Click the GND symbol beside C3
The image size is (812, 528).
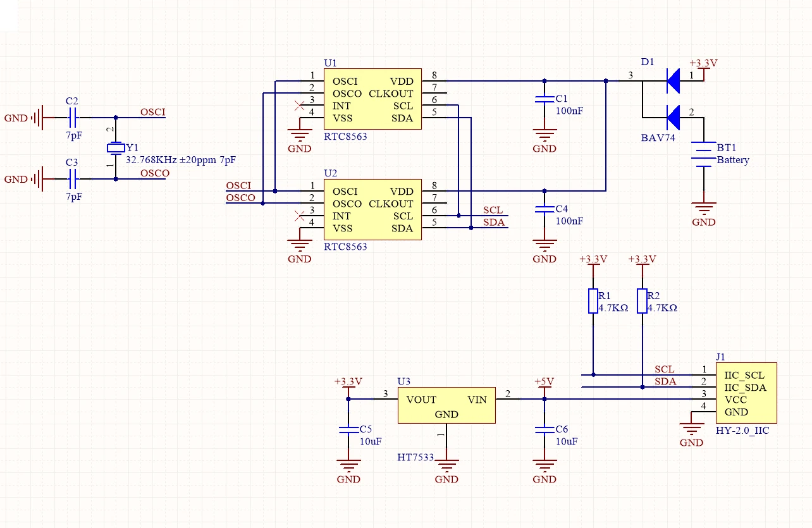pos(23,179)
